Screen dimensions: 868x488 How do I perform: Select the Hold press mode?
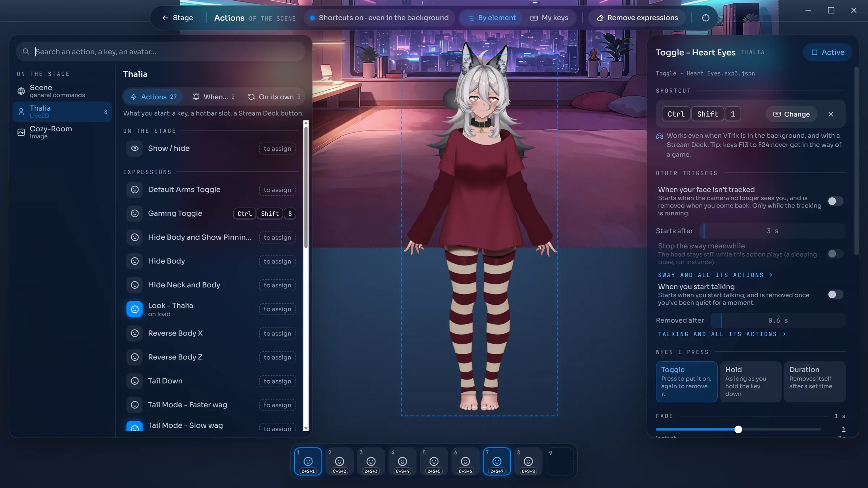pyautogui.click(x=750, y=381)
